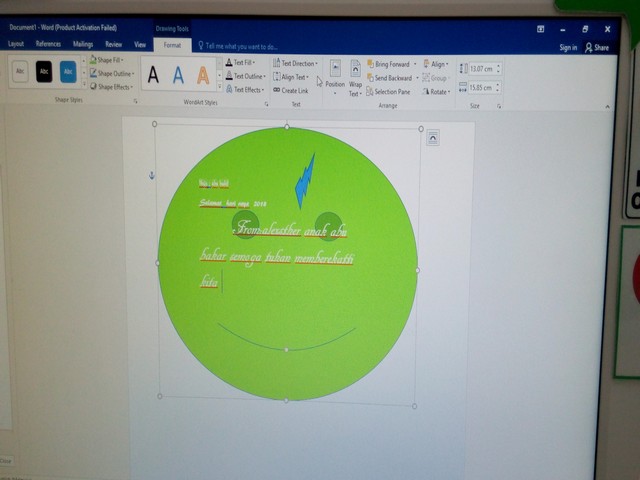
Task: Click the Create Link button
Action: pyautogui.click(x=291, y=90)
